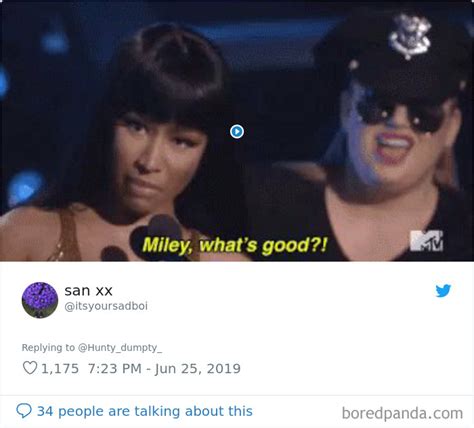The image size is (474, 428).
Task: Click the boredpanda.com watermark
Action: pyautogui.click(x=402, y=413)
